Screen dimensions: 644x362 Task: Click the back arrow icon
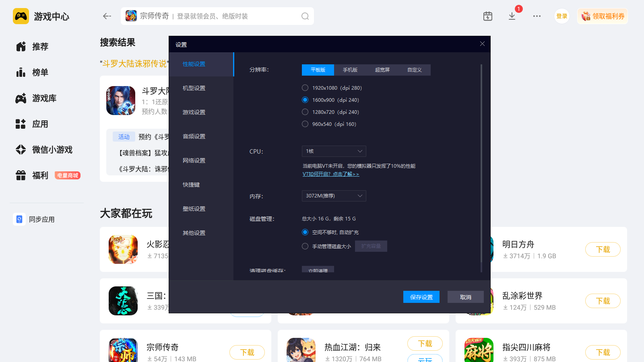click(x=107, y=16)
